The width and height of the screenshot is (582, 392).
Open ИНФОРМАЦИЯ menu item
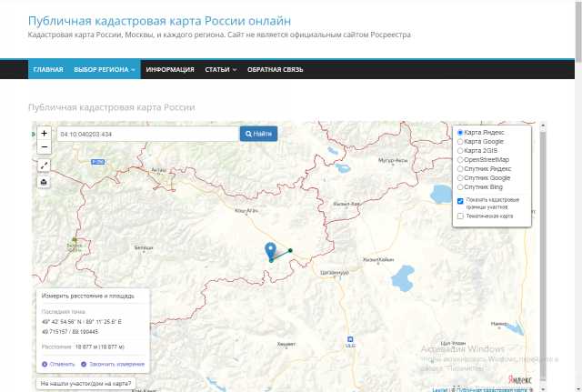[170, 69]
